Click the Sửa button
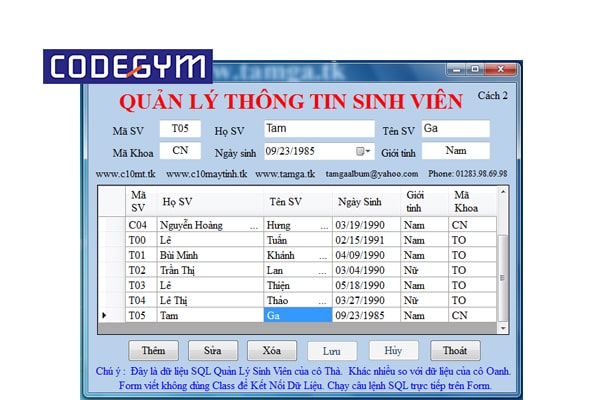Viewport: 600px width, 400px height. point(213,351)
